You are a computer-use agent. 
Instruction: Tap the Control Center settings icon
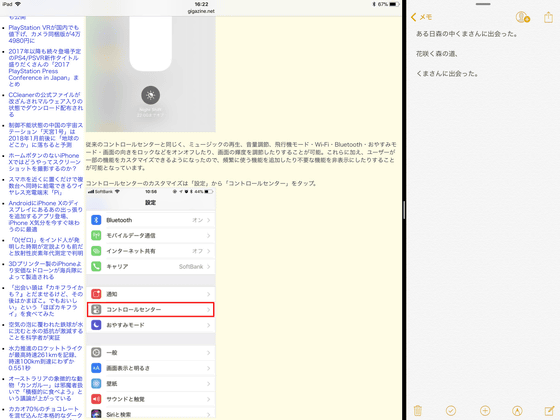96,309
